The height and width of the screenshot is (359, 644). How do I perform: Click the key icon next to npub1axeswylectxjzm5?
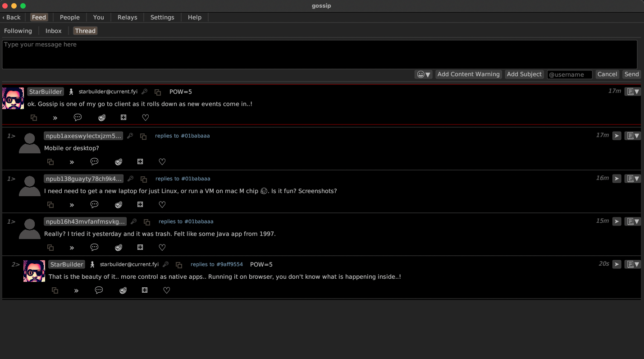pos(130,136)
